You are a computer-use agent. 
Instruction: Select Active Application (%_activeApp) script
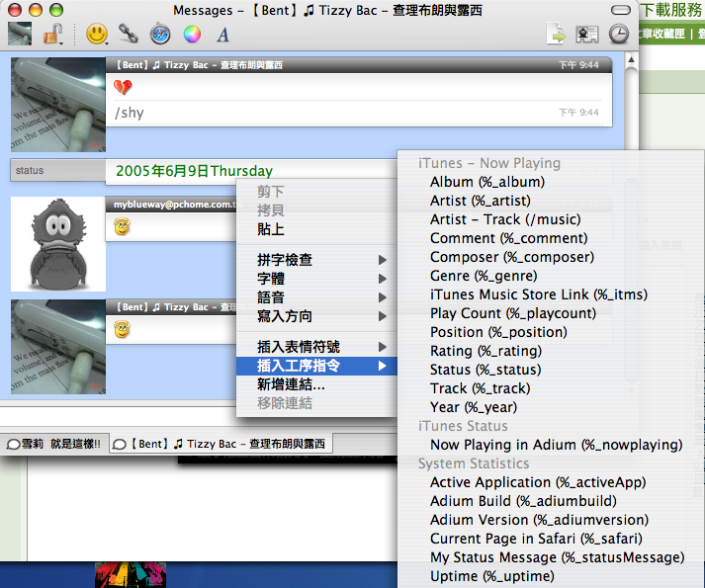(x=551, y=482)
